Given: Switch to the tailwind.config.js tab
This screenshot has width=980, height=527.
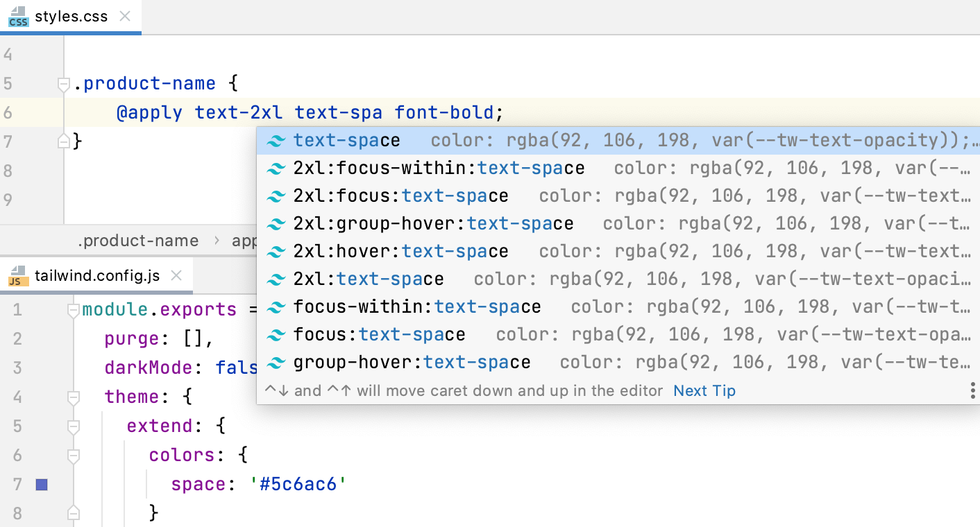Looking at the screenshot, I should click(97, 275).
